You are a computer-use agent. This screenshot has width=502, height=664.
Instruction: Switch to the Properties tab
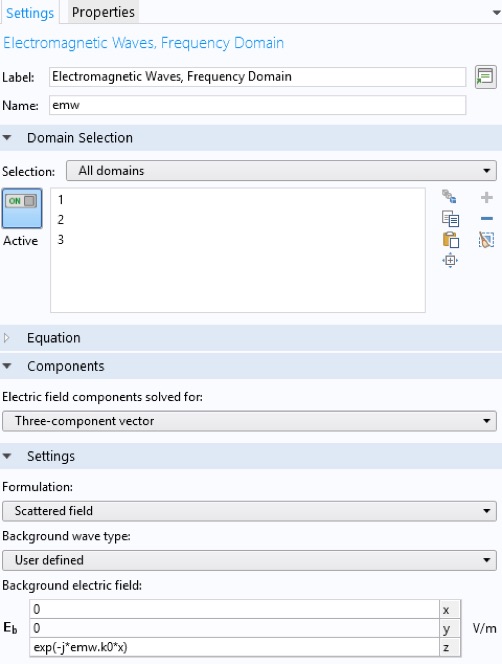tap(103, 12)
